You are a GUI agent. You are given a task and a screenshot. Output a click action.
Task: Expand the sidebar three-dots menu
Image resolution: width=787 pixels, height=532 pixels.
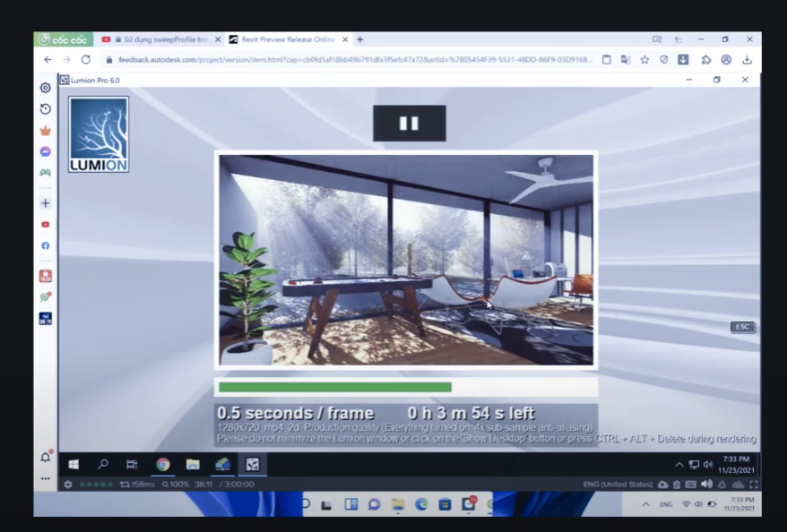[45, 479]
